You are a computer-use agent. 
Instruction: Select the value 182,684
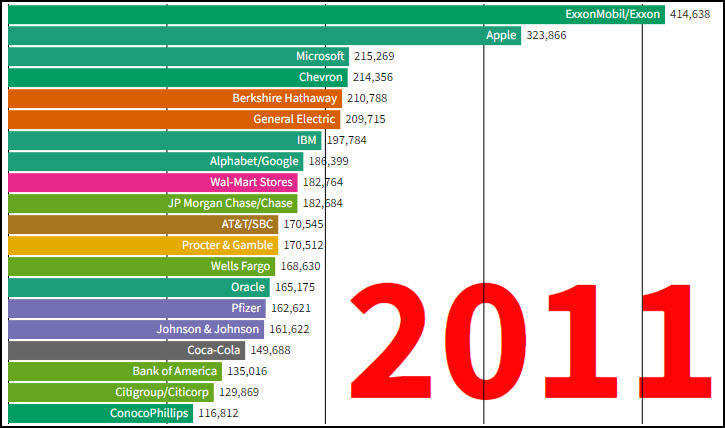(x=323, y=203)
